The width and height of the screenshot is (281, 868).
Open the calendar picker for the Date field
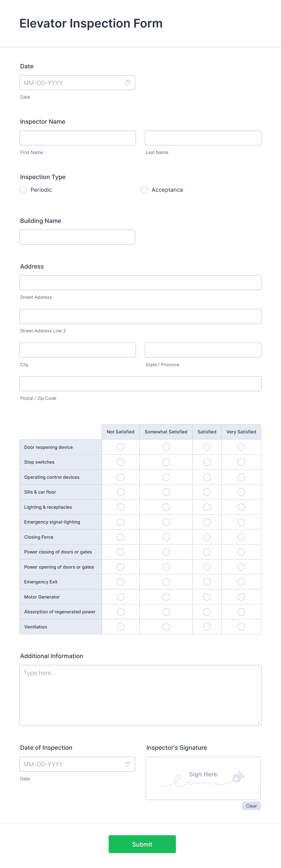(128, 83)
